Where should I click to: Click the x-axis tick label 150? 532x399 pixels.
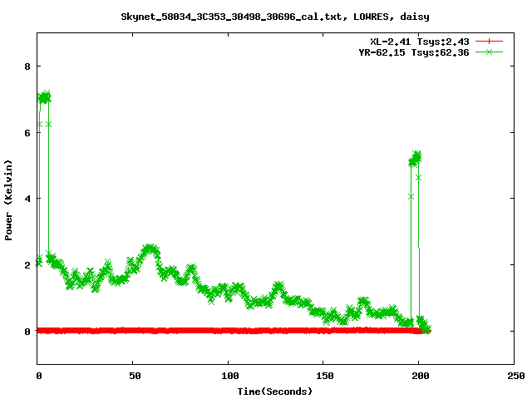325,376
